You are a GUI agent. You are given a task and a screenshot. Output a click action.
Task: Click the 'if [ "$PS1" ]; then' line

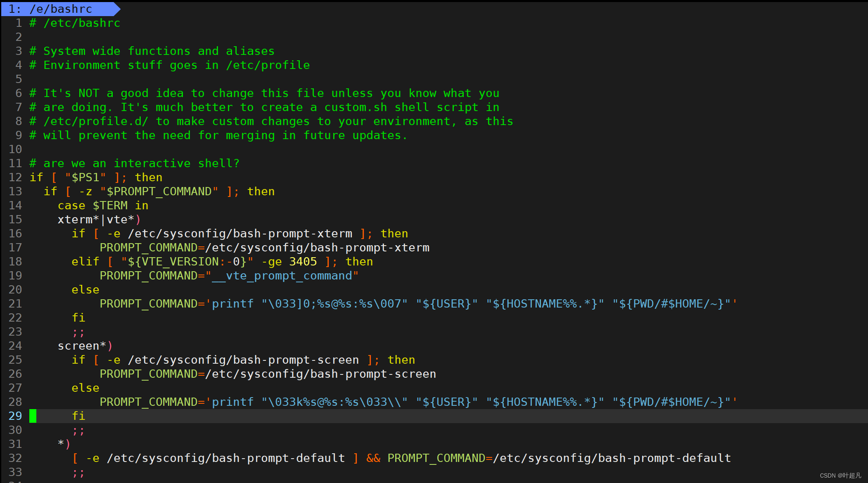(x=96, y=178)
